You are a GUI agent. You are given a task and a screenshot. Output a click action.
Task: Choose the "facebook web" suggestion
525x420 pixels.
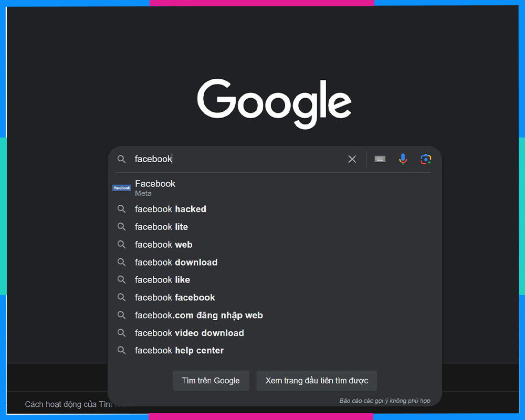275,245
